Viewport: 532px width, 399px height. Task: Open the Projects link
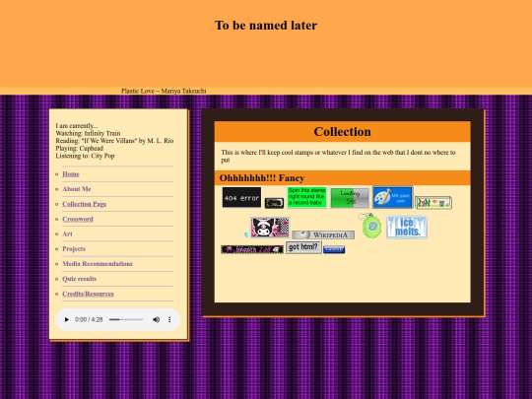(x=74, y=248)
